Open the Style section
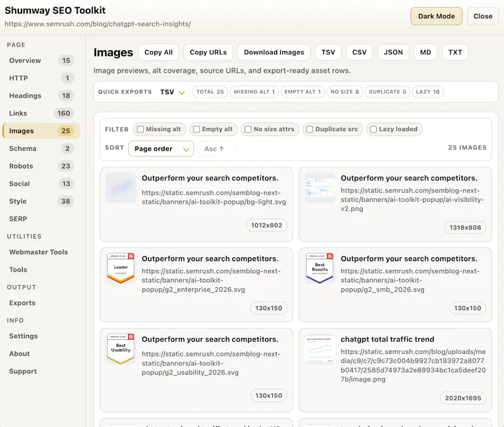Screen dimensions: 504x427 click(x=41, y=201)
